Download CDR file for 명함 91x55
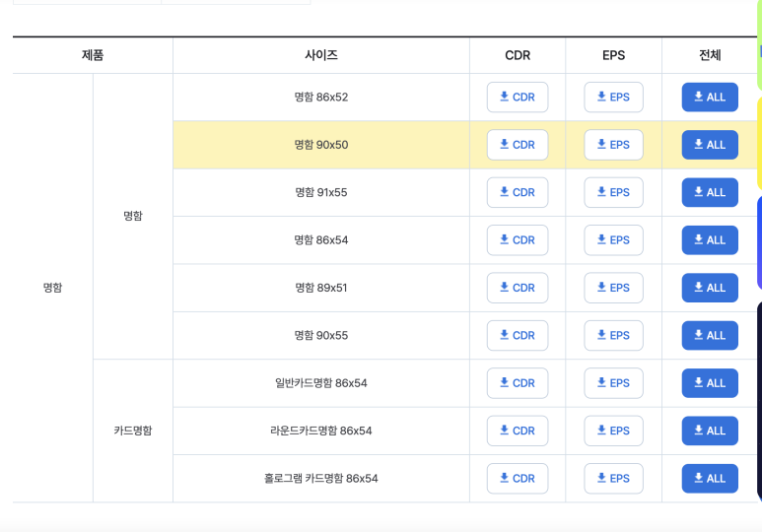Viewport: 762px width, 532px height. click(x=518, y=192)
